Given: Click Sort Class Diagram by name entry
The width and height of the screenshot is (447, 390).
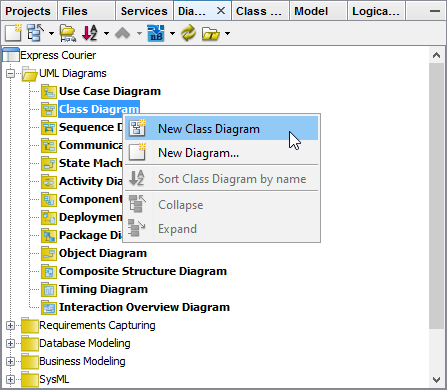Looking at the screenshot, I should [221, 179].
